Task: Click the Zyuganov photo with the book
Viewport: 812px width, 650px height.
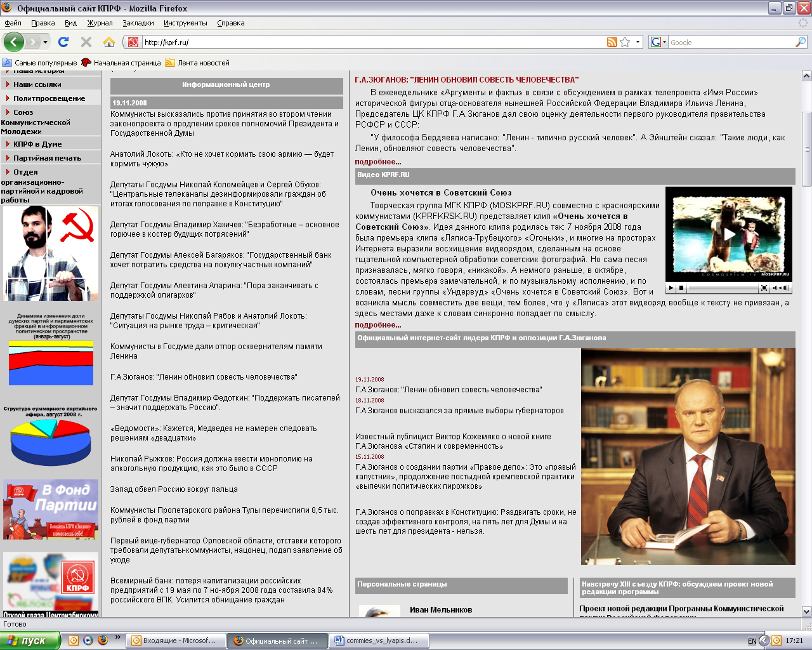Action: 688,456
